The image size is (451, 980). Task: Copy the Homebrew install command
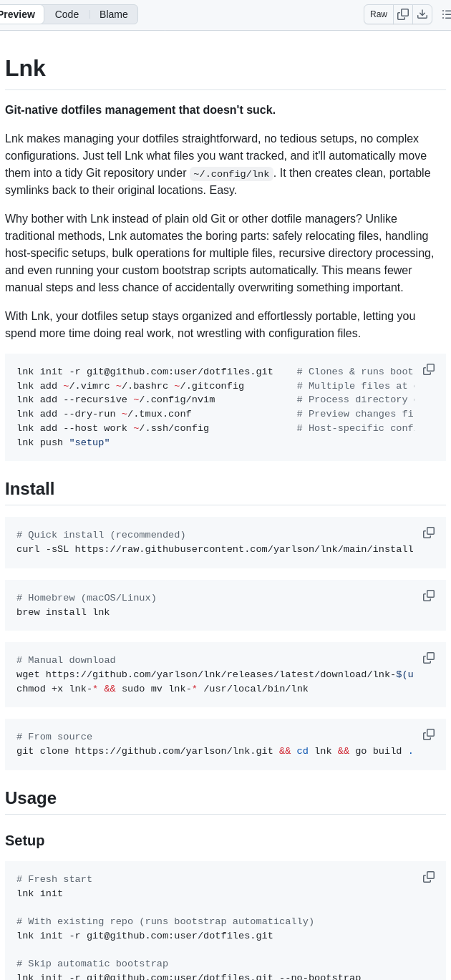click(429, 596)
